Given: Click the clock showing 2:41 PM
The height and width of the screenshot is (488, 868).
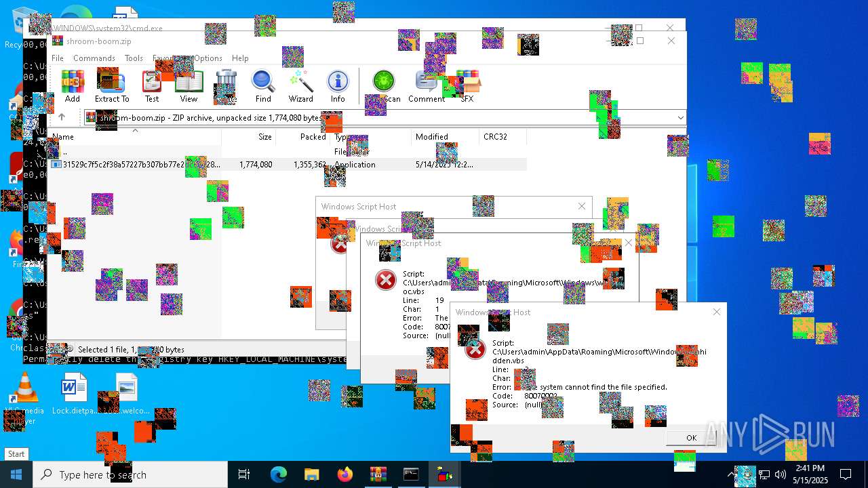Looking at the screenshot, I should (x=810, y=474).
